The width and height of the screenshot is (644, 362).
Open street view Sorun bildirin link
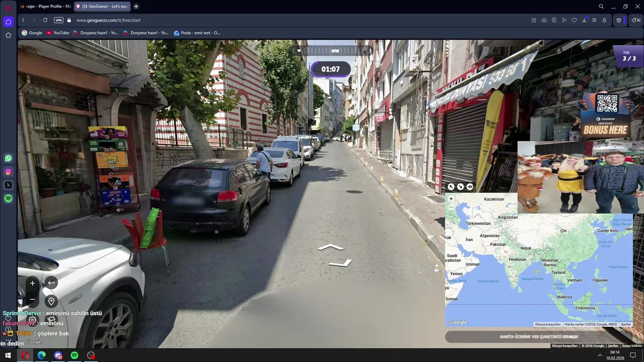click(632, 346)
